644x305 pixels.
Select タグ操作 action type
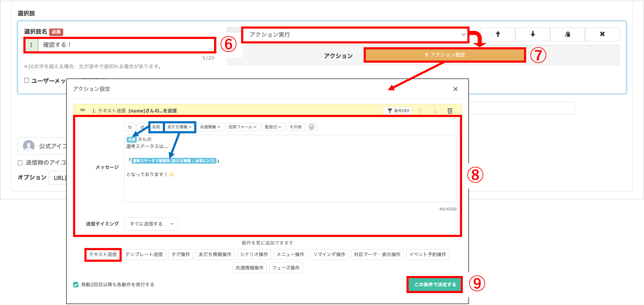pyautogui.click(x=180, y=254)
